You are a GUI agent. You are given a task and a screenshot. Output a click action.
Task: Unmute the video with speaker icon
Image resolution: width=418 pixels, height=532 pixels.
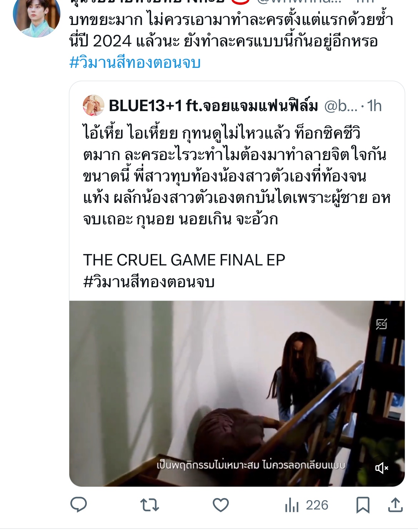click(382, 468)
